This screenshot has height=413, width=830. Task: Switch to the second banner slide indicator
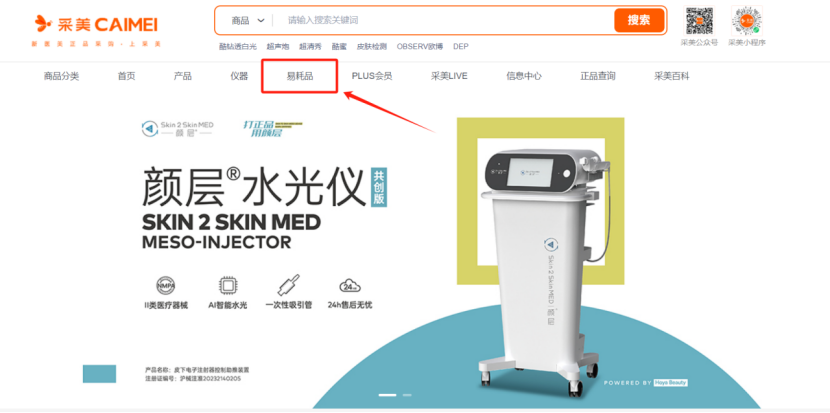tap(407, 395)
